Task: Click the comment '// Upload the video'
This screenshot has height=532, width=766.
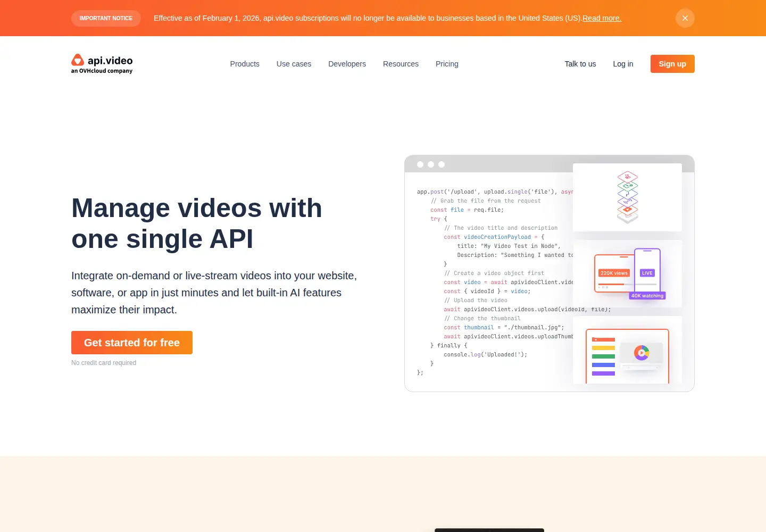Action: coord(476,300)
